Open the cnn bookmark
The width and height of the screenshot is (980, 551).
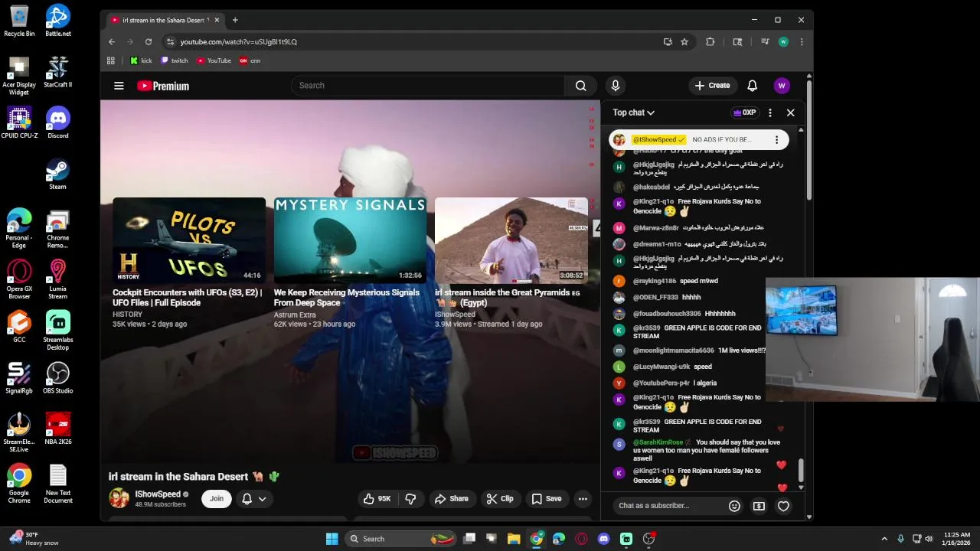click(x=250, y=60)
